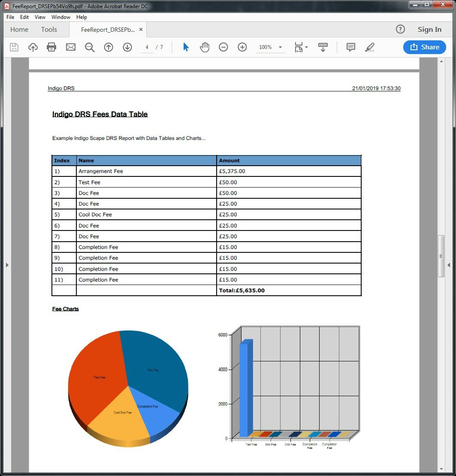Click the Help question mark icon
456x476 pixels.
(x=400, y=29)
